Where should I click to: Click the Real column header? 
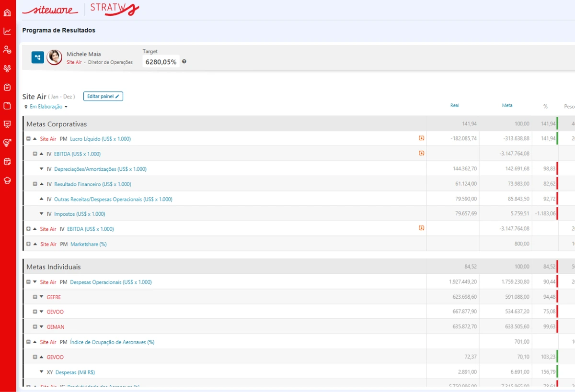[x=455, y=105]
